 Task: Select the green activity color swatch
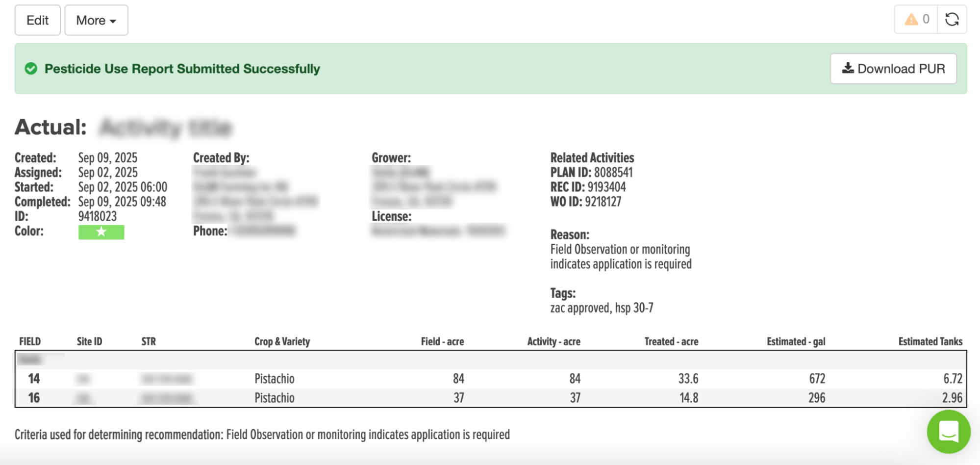coord(101,232)
